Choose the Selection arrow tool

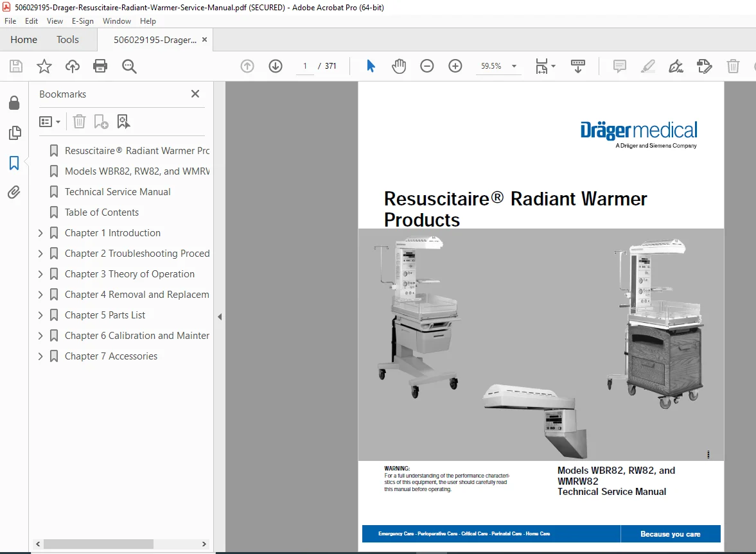point(370,66)
